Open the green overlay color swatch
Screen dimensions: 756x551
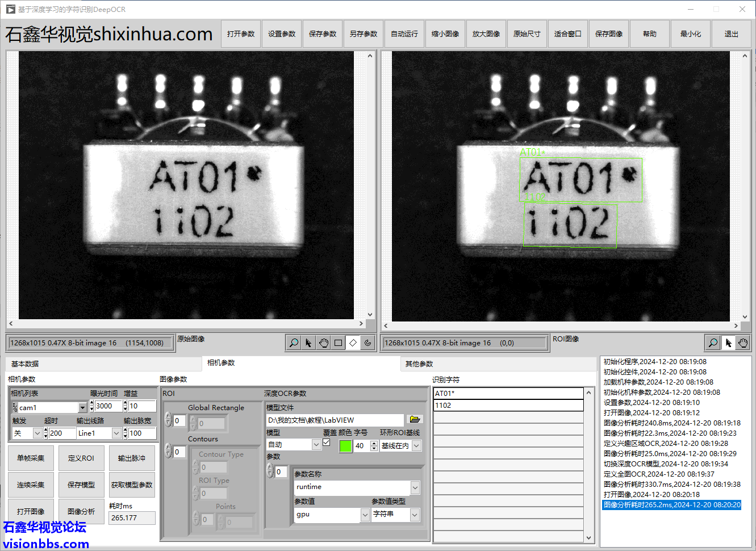[345, 446]
